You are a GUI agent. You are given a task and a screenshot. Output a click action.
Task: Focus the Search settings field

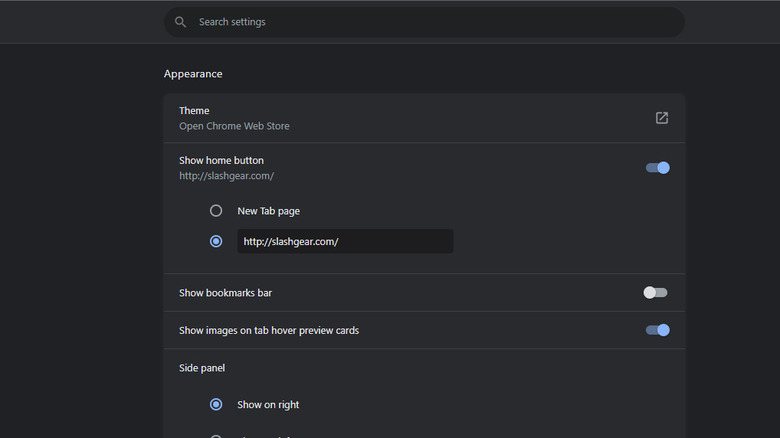pyautogui.click(x=430, y=22)
